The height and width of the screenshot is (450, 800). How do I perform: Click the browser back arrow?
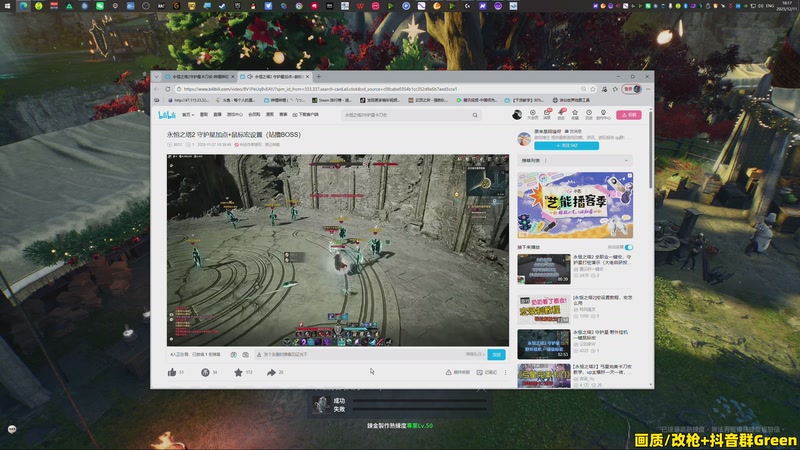(x=157, y=89)
